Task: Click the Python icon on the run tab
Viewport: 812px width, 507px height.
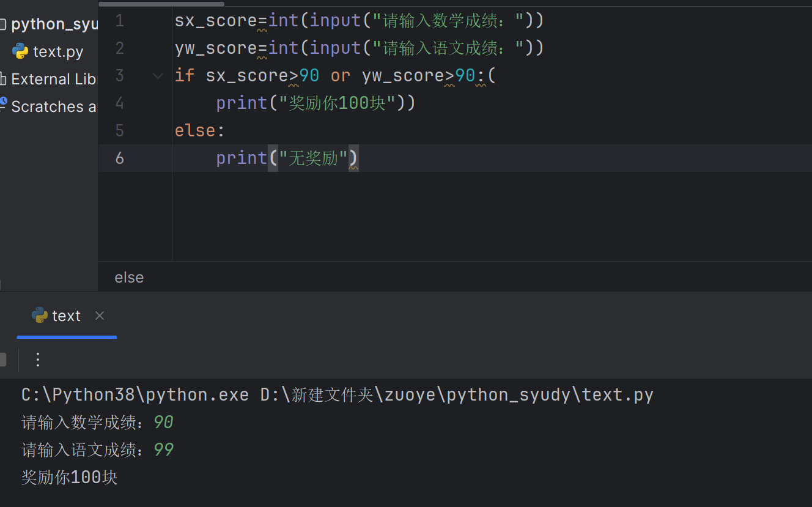Action: pyautogui.click(x=40, y=316)
